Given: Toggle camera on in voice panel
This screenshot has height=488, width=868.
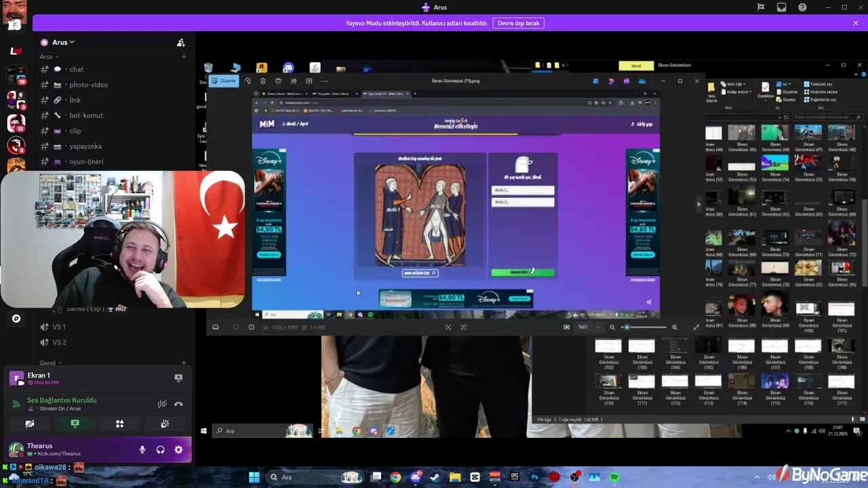Looking at the screenshot, I should [x=30, y=424].
